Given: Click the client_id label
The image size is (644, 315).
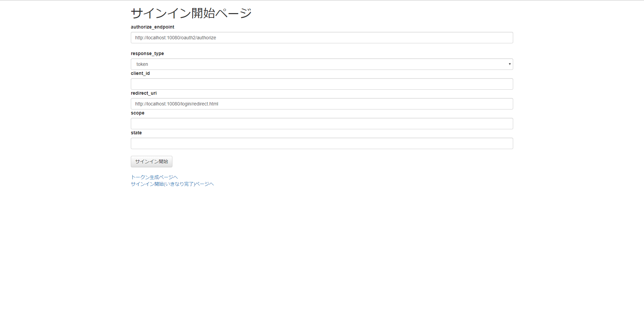Looking at the screenshot, I should [140, 73].
